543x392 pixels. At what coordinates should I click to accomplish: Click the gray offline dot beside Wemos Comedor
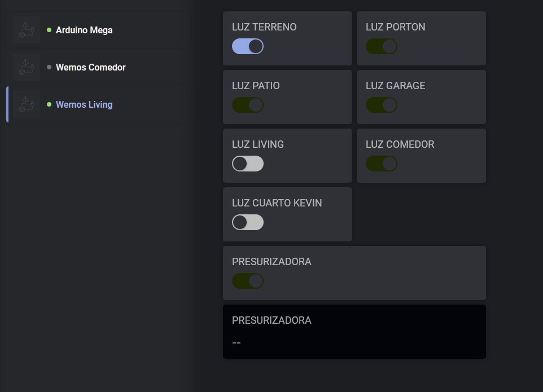(49, 67)
